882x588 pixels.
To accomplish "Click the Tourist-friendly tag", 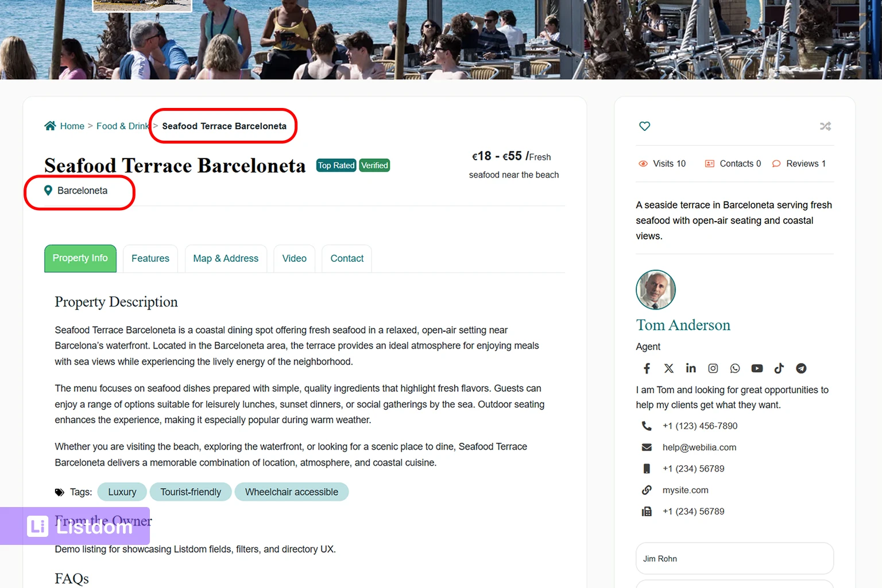I will point(191,492).
